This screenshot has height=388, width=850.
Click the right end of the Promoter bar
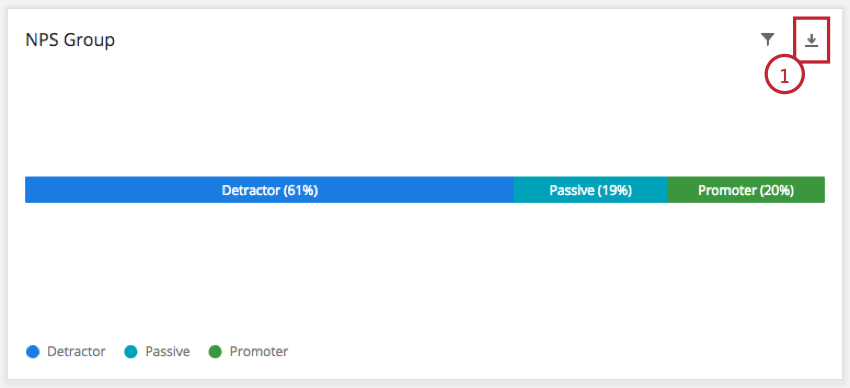822,190
